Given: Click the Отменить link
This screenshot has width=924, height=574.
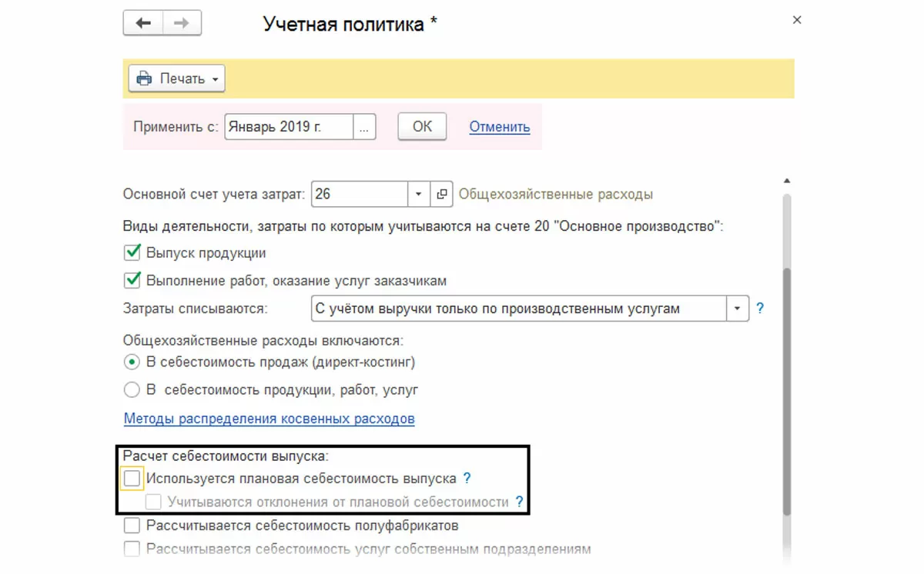Looking at the screenshot, I should (x=499, y=127).
